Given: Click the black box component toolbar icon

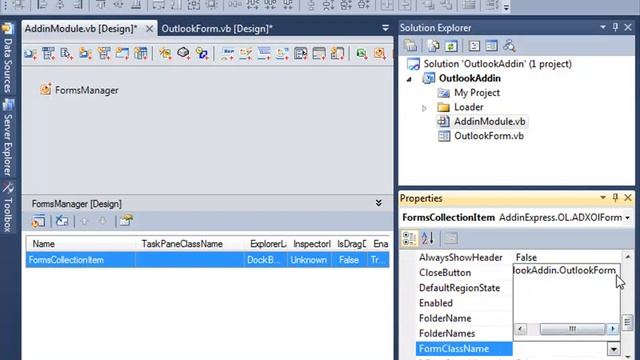Looking at the screenshot, I should click(x=183, y=53).
